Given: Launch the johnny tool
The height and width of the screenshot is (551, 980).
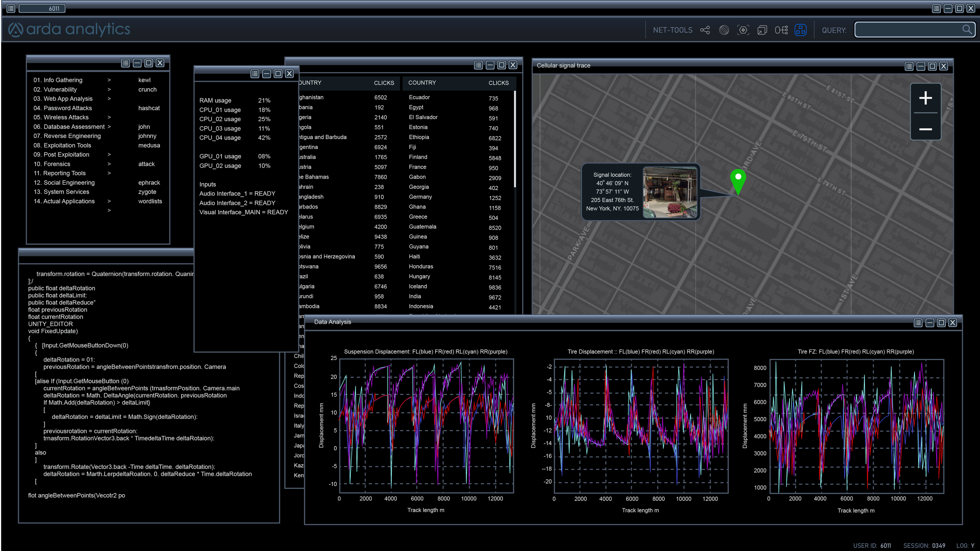Looking at the screenshot, I should click(x=147, y=136).
